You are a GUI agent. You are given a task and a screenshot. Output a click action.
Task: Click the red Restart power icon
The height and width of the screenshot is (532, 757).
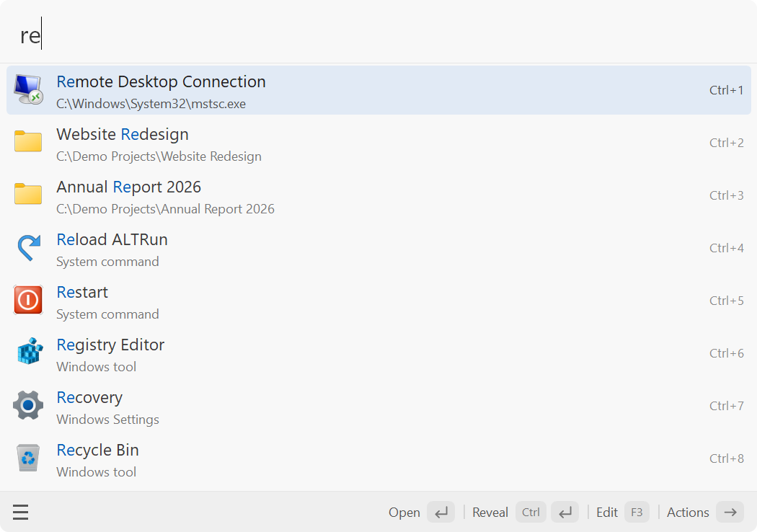point(28,300)
